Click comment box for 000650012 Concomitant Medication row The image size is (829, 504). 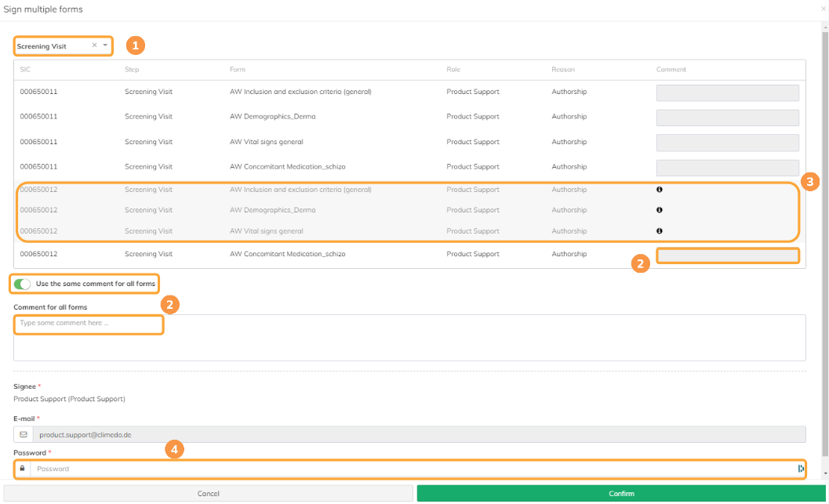pyautogui.click(x=728, y=256)
